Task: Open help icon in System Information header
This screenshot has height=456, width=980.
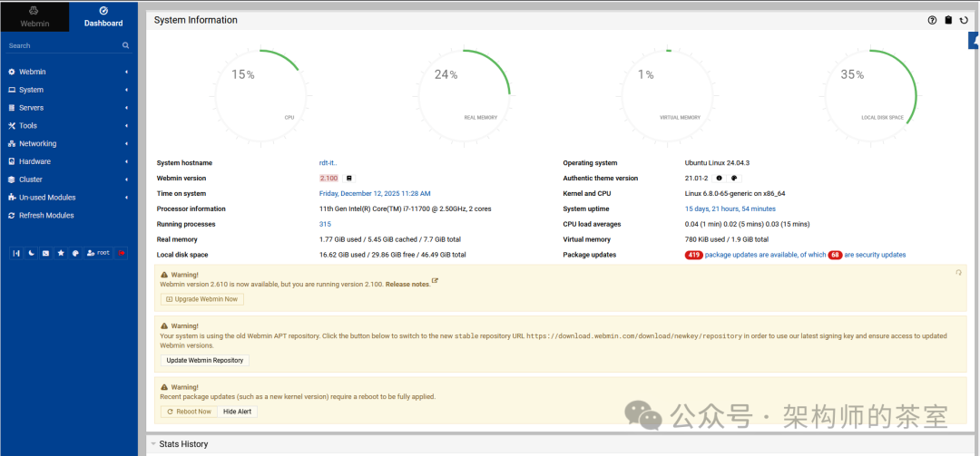Action: [933, 20]
